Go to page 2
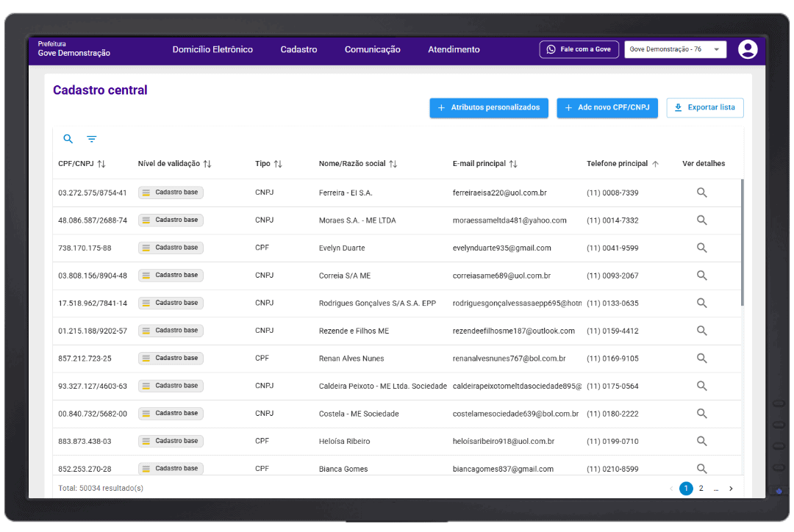Viewport: 794px width, 532px height. [701, 489]
